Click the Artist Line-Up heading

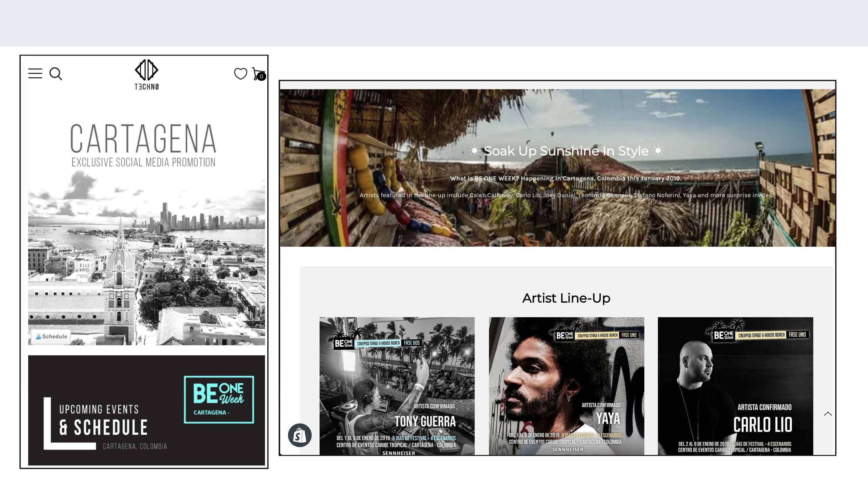click(566, 298)
